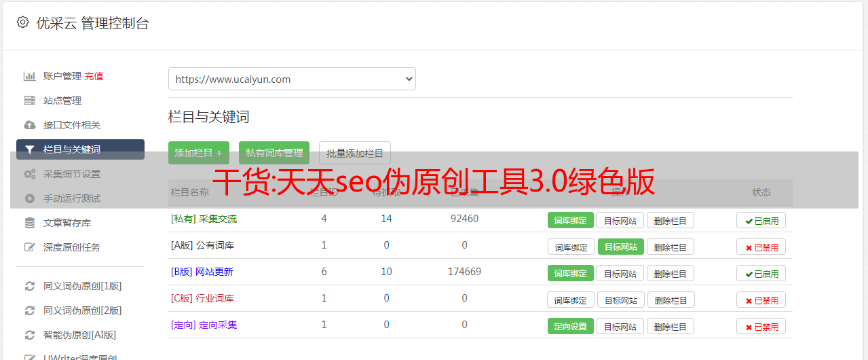Click 目标网站 for the 采集交流 row
Image resolution: width=868 pixels, height=360 pixels.
(620, 220)
